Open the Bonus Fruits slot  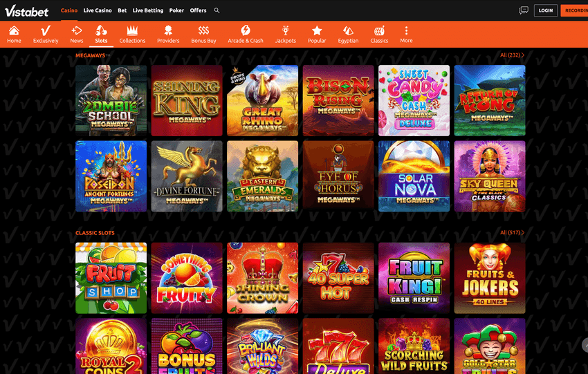187,346
